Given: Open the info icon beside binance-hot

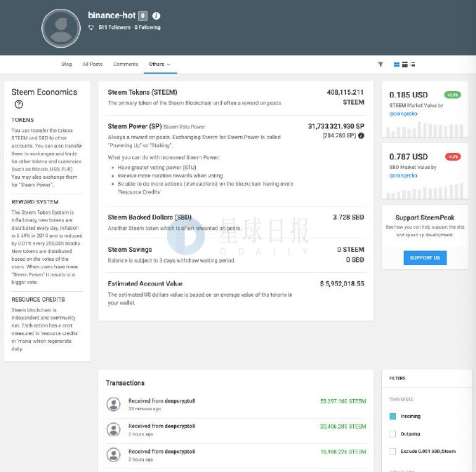Looking at the screenshot, I should pyautogui.click(x=156, y=15).
